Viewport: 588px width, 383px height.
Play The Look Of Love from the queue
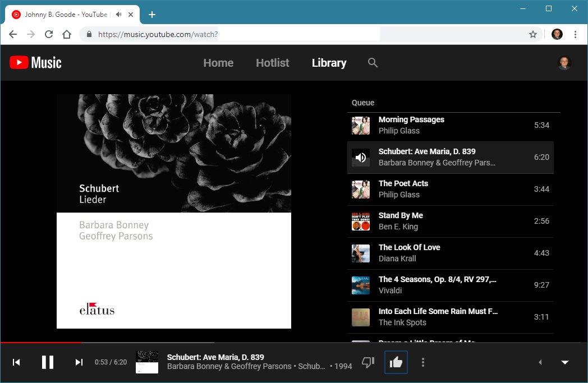pyautogui.click(x=451, y=253)
